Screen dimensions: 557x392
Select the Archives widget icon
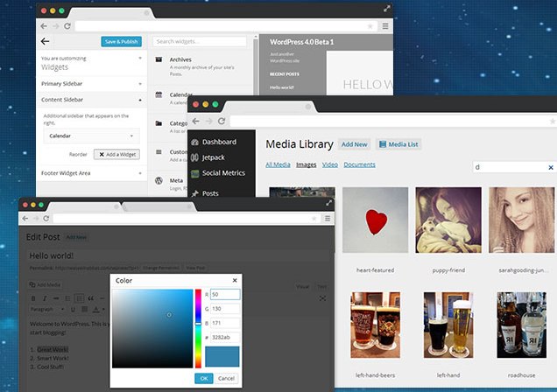click(x=159, y=59)
